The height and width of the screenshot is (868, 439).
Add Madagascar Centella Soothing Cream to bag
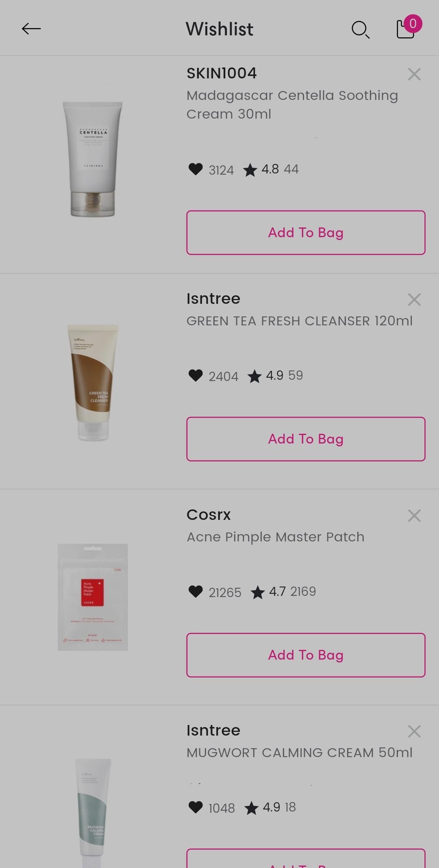[x=306, y=233]
